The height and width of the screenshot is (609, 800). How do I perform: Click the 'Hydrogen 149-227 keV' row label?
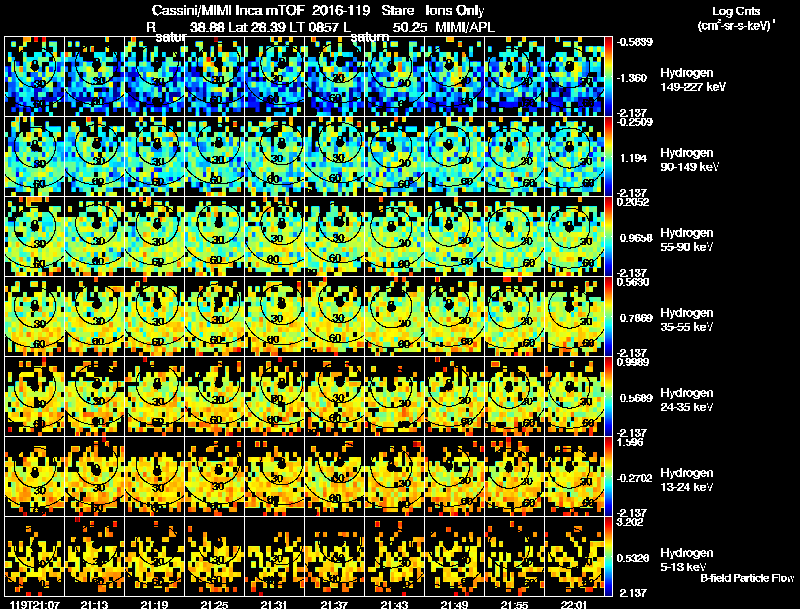(692, 80)
